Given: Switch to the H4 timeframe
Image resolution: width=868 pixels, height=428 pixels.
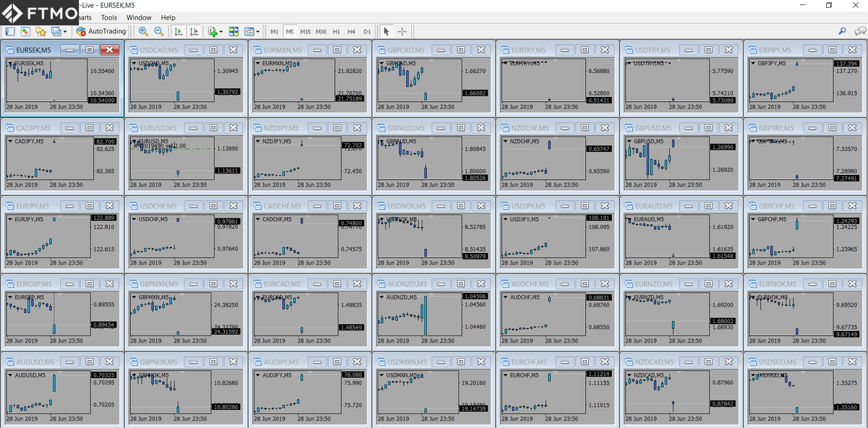Looking at the screenshot, I should click(x=352, y=32).
